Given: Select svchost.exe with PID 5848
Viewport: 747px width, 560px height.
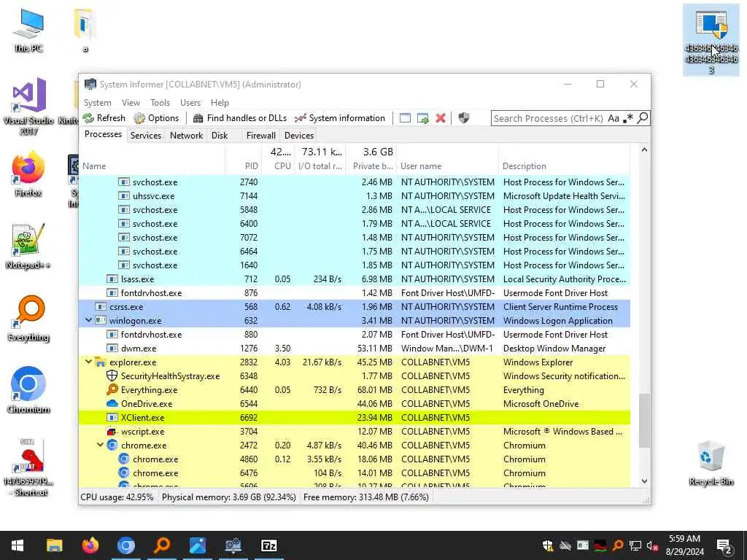Looking at the screenshot, I should click(355, 209).
